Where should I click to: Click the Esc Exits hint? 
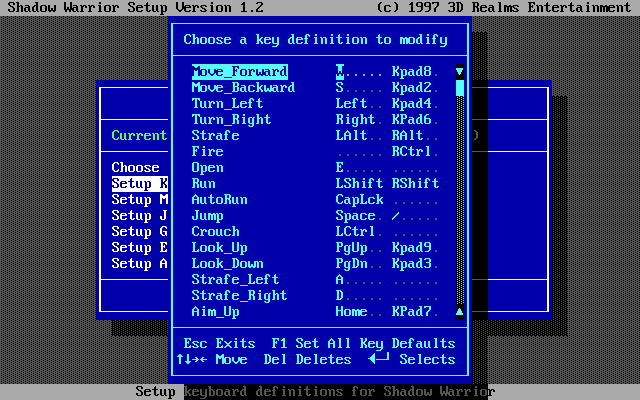(x=220, y=344)
